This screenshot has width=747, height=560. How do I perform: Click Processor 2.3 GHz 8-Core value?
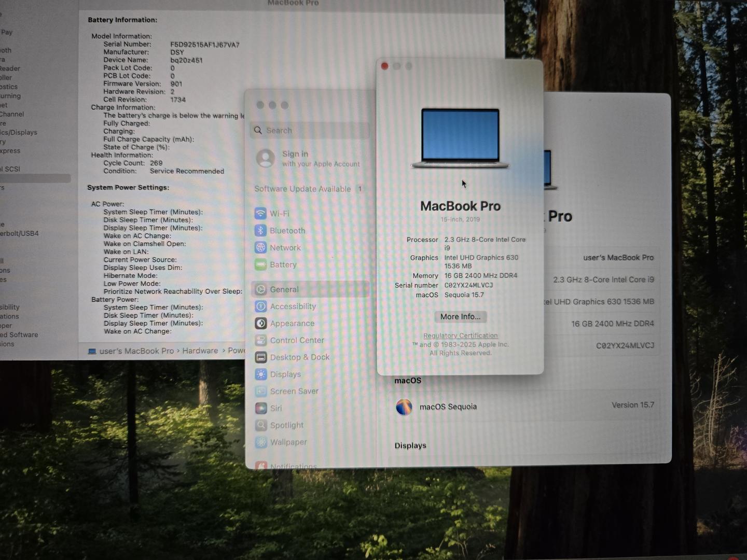pos(485,243)
